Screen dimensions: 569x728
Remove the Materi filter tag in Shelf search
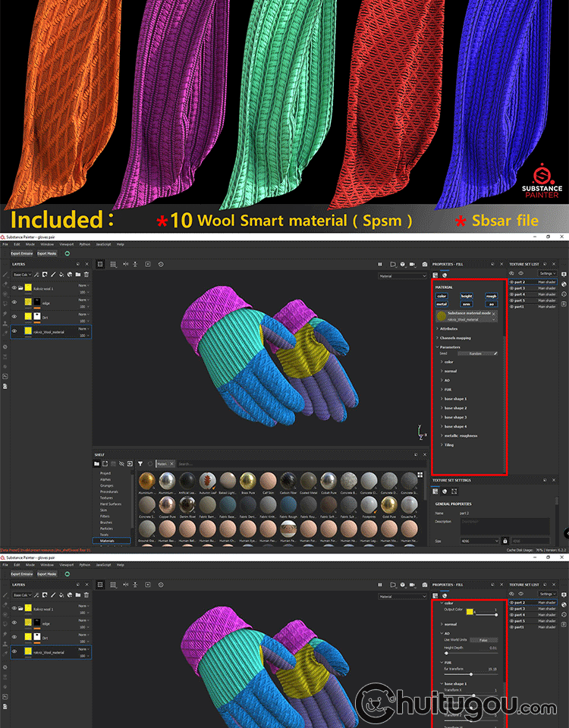pyautogui.click(x=171, y=464)
